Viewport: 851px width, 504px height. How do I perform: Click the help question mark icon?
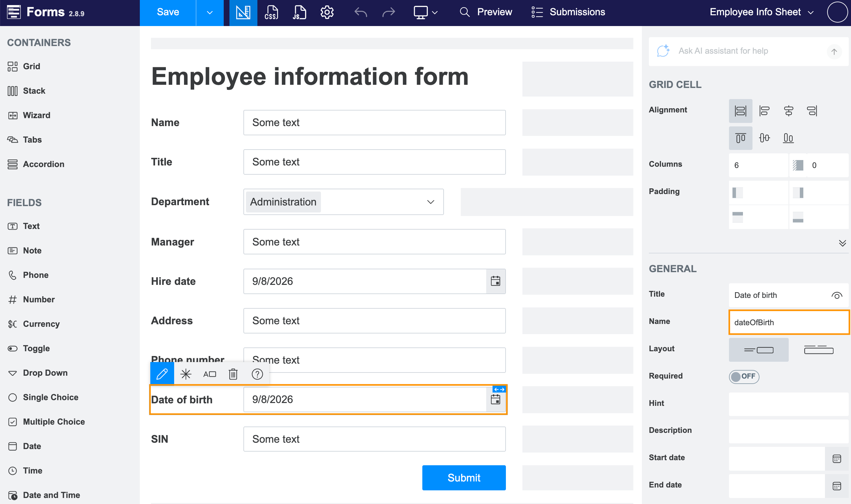click(x=257, y=374)
